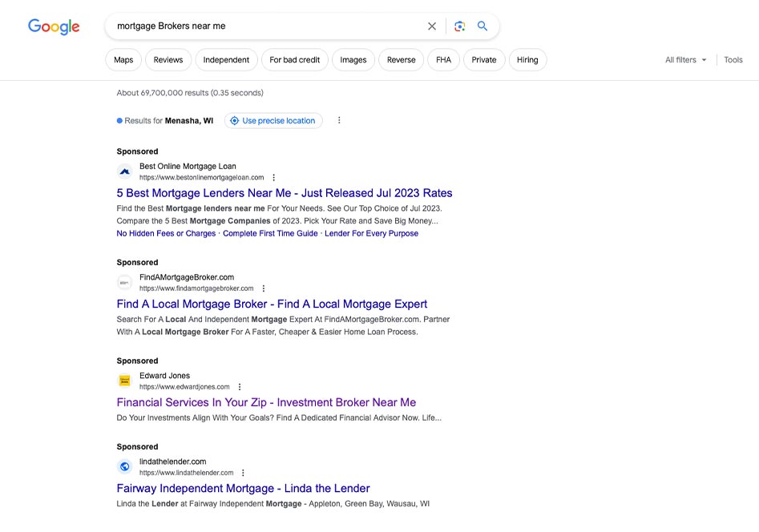Open the dots menu for lindathelender.com ad
759x532 pixels.
pos(243,473)
